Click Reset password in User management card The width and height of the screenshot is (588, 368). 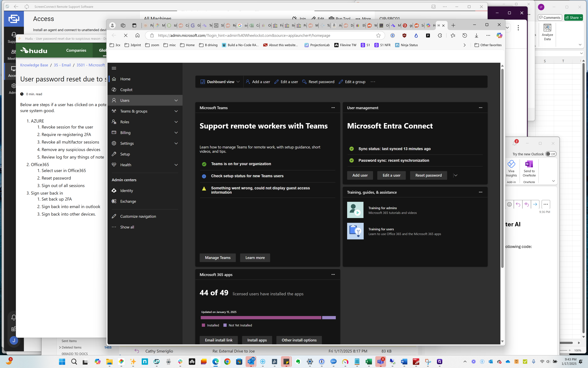click(428, 175)
